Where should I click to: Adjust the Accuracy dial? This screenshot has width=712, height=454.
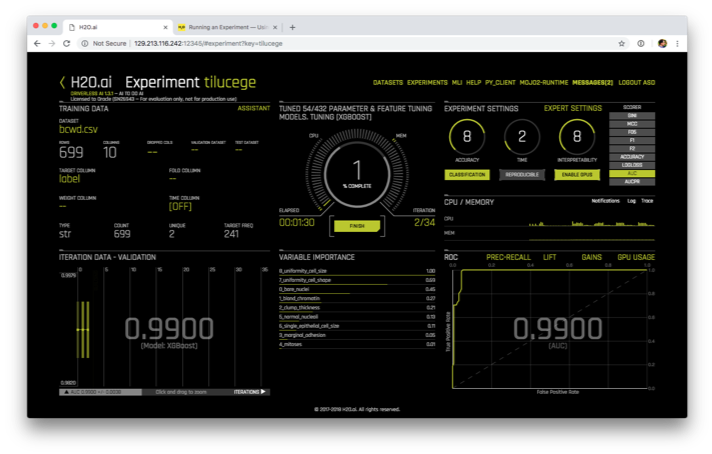pyautogui.click(x=466, y=137)
